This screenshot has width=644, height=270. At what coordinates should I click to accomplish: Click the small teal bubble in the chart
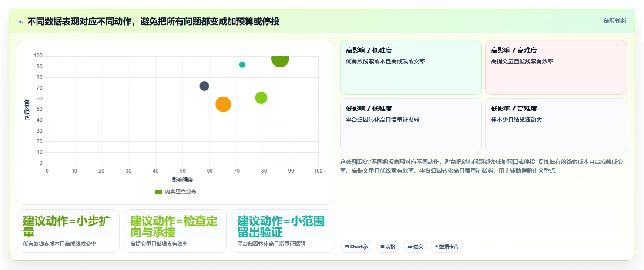tap(242, 65)
